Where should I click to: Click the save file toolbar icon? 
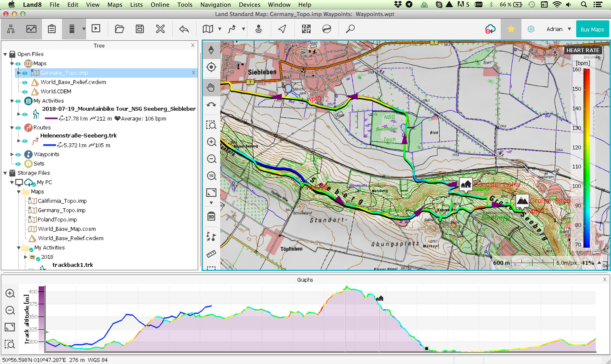pos(140,29)
